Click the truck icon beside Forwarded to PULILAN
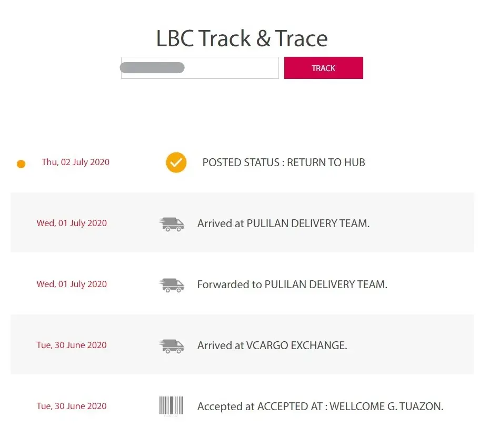The image size is (499, 448). coord(172,285)
